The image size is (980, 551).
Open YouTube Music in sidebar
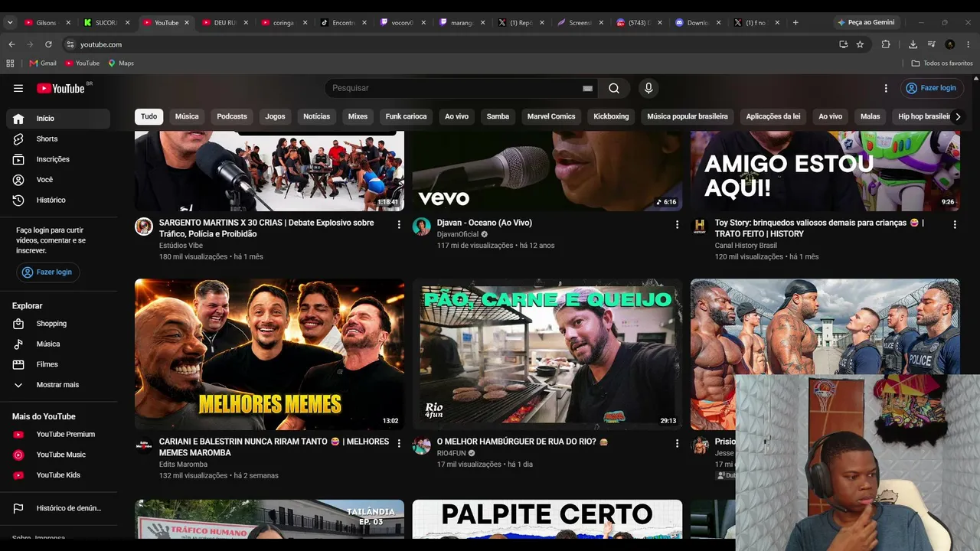point(58,455)
